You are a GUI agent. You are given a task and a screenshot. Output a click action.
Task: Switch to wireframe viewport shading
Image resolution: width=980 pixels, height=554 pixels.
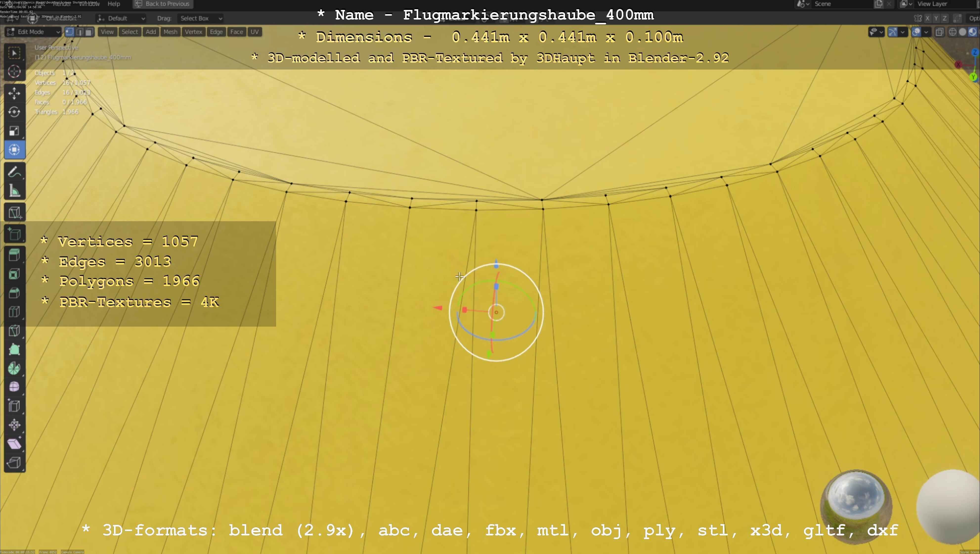pyautogui.click(x=953, y=32)
